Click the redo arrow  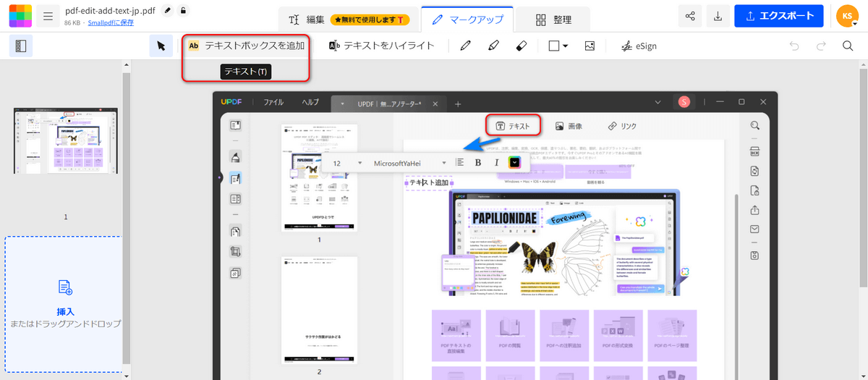click(x=821, y=46)
